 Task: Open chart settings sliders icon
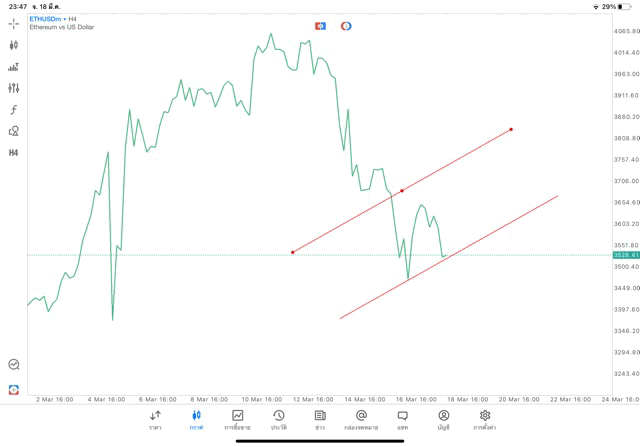tap(14, 88)
